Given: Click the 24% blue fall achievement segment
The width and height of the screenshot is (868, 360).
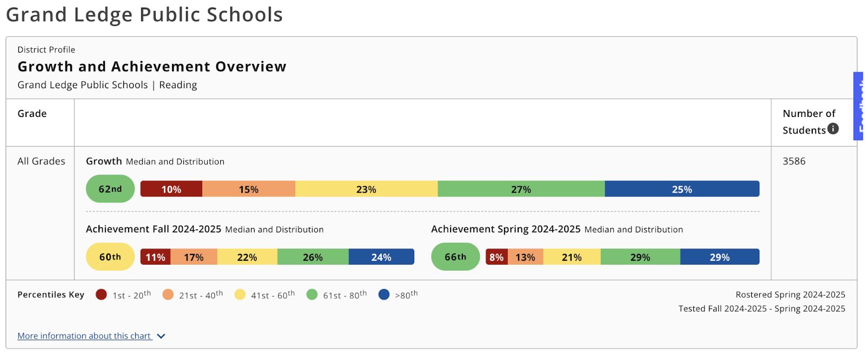Looking at the screenshot, I should tap(381, 257).
